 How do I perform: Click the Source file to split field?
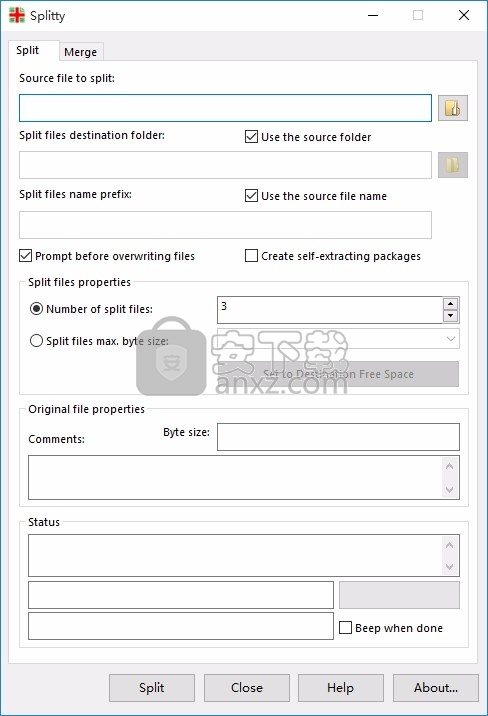(x=225, y=108)
